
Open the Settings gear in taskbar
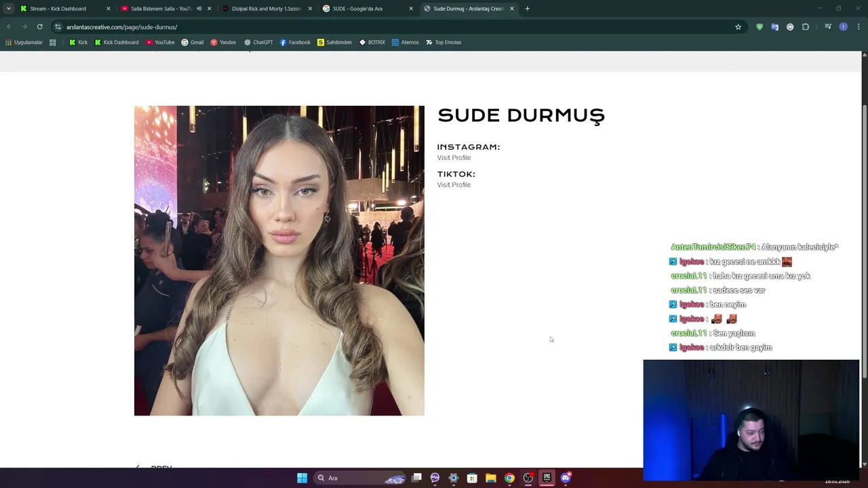454,478
